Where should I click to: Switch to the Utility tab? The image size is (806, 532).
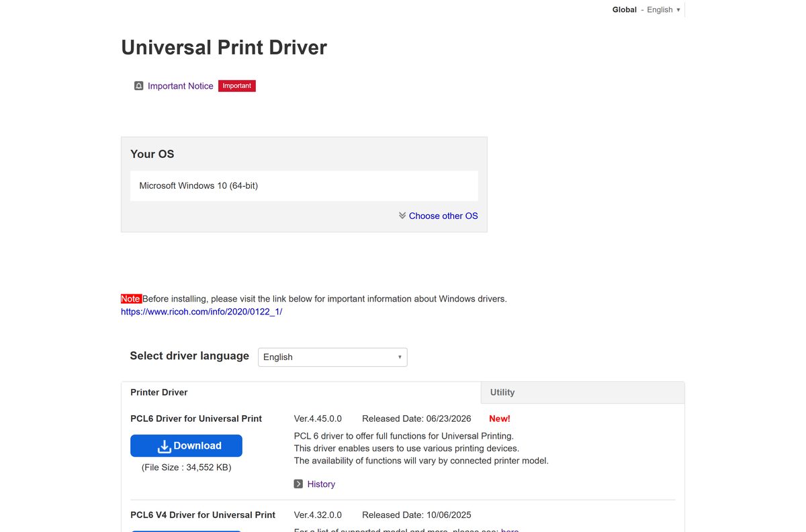tap(583, 392)
